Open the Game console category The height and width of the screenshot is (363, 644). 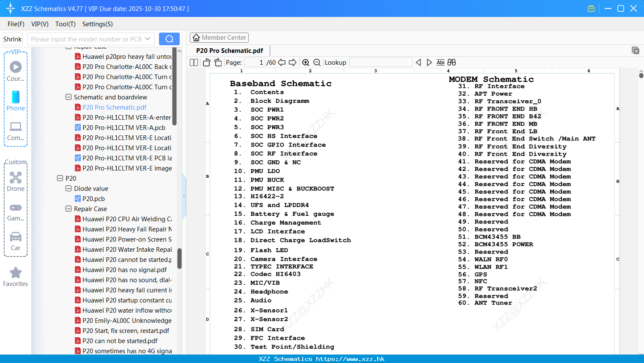(16, 212)
